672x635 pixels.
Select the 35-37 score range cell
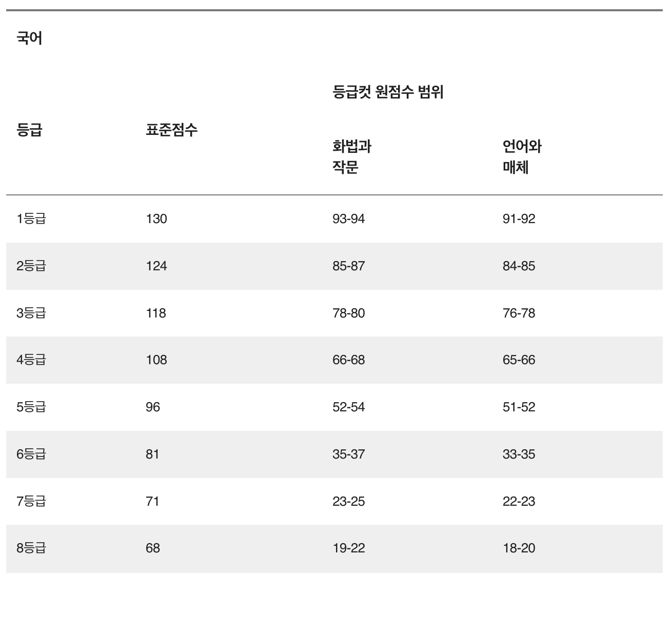click(349, 454)
